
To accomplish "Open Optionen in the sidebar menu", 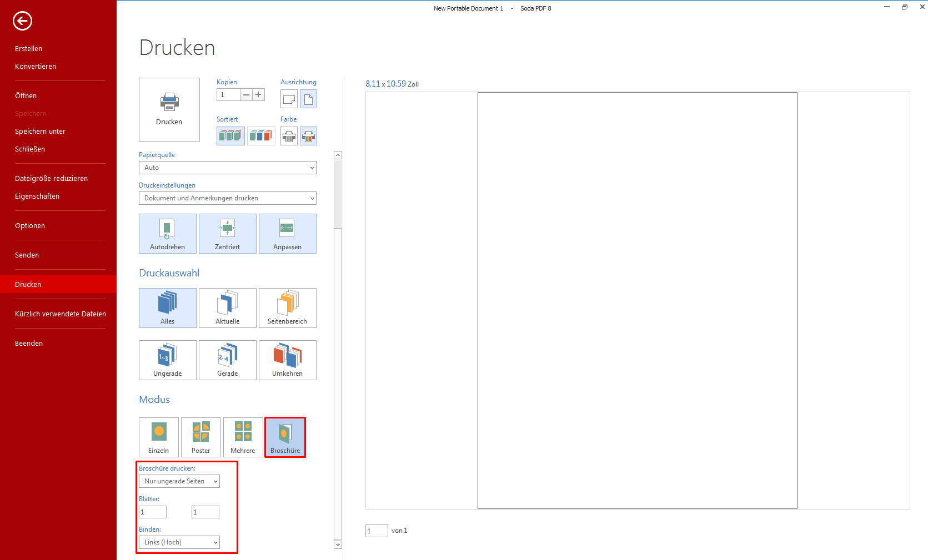I will click(x=30, y=226).
